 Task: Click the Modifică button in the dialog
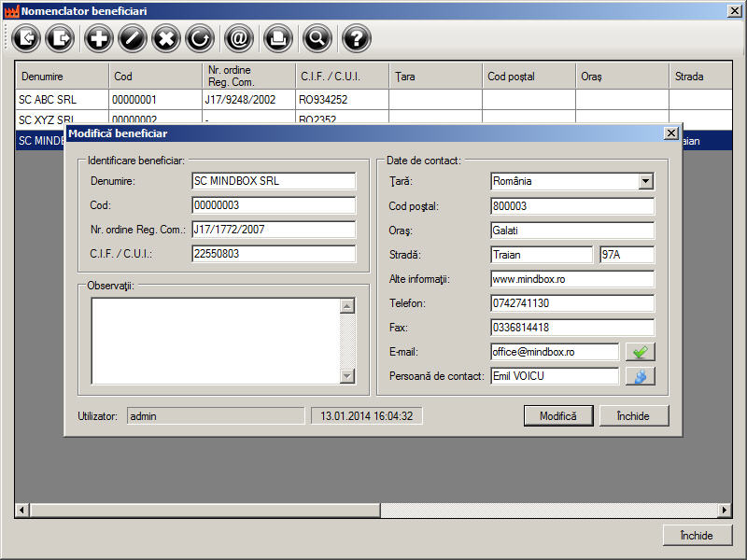558,416
